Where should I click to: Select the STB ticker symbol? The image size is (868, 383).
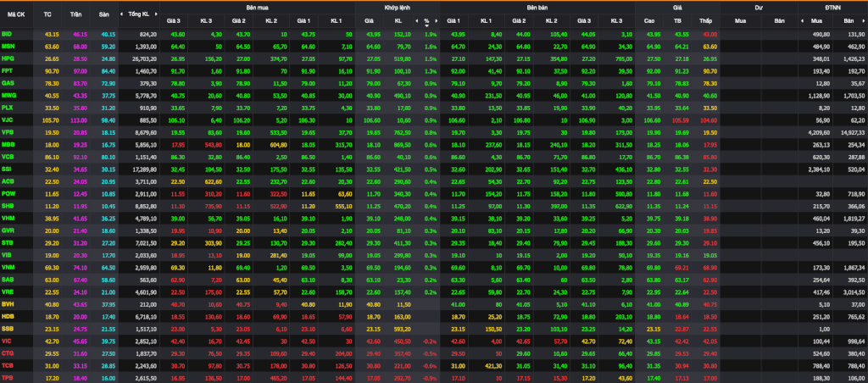(7, 242)
